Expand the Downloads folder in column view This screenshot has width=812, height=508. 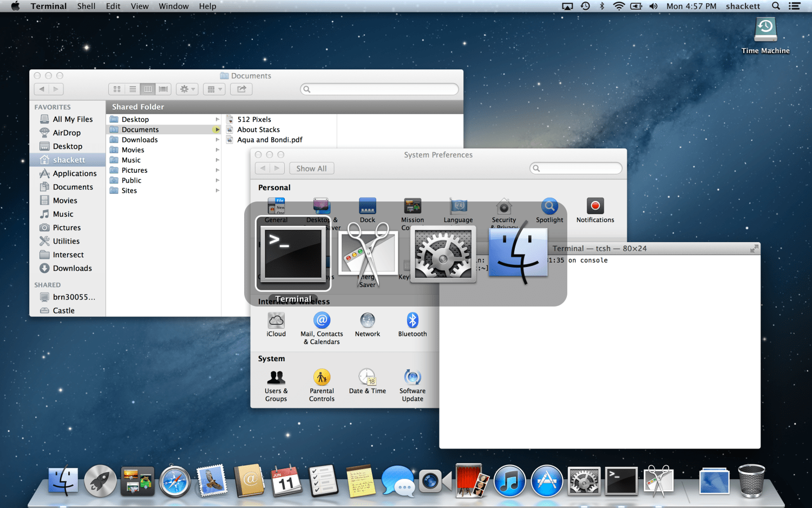point(218,140)
